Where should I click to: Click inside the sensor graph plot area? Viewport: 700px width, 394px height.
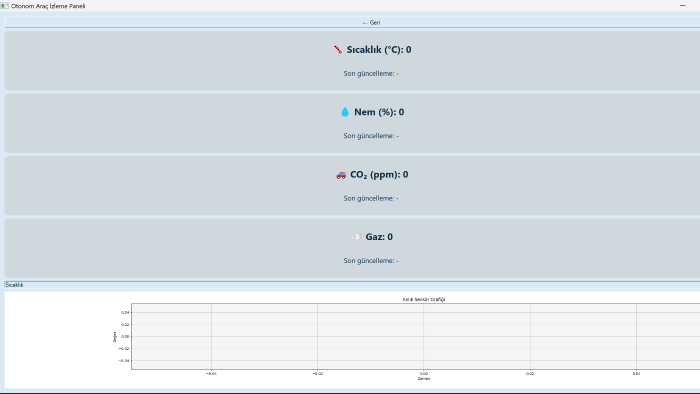[x=416, y=336]
